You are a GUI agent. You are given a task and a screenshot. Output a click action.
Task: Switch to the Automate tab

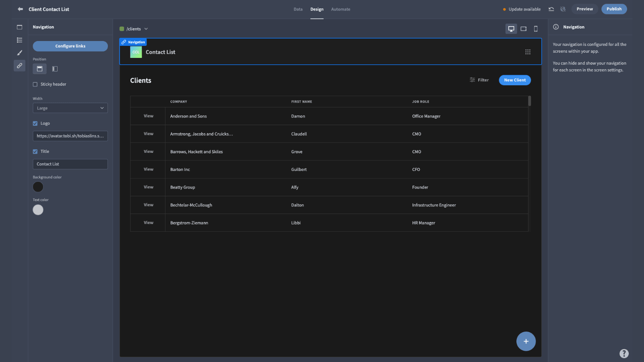[x=341, y=9]
